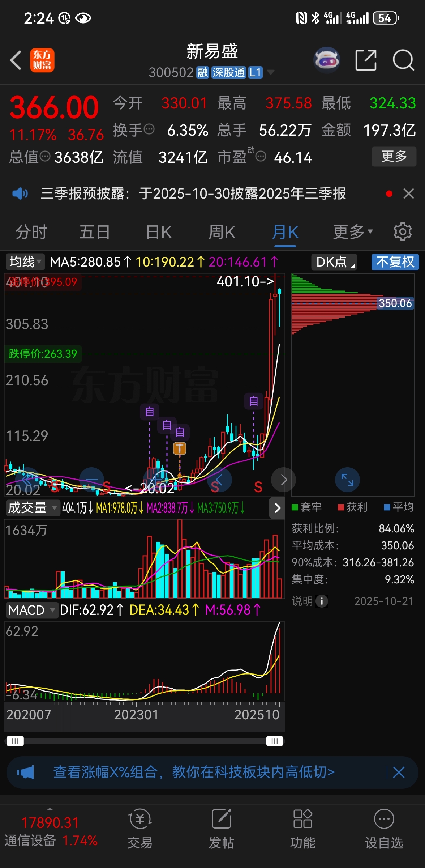The height and width of the screenshot is (868, 425).
Task: Expand next indicator arrow beside 成交量
Action: point(277,508)
